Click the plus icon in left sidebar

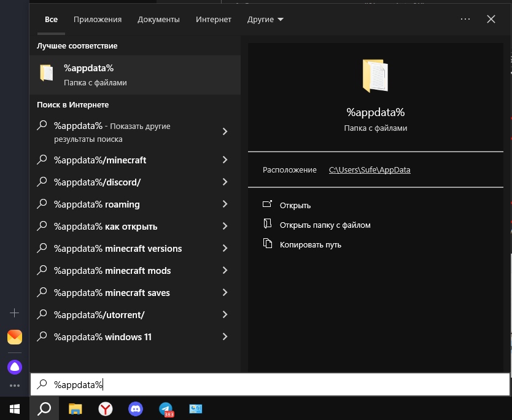(x=15, y=313)
